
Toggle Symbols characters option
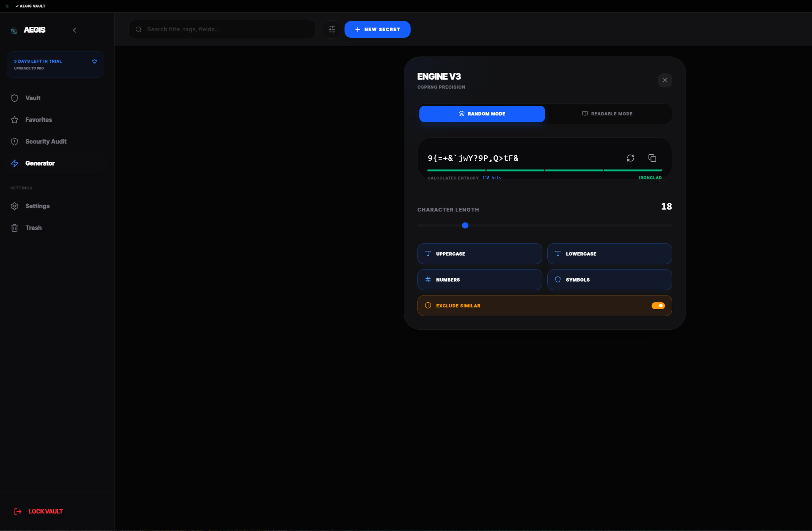(609, 280)
